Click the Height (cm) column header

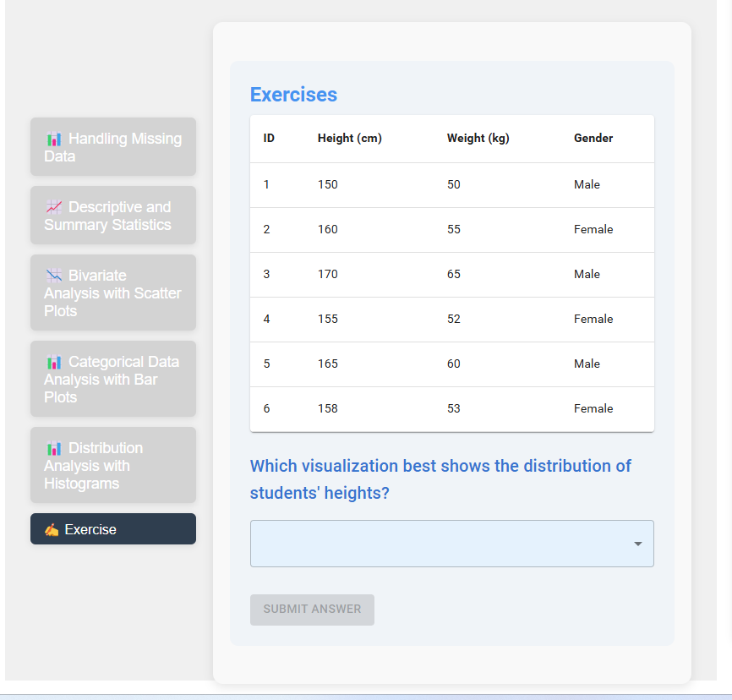350,139
